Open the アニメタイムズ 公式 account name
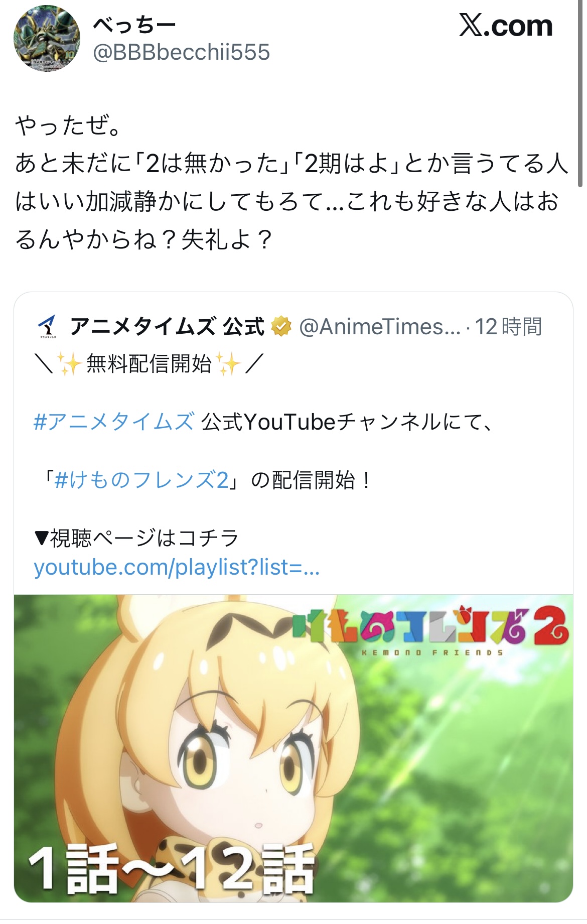Viewport: 587px width, 924px height. [x=167, y=326]
